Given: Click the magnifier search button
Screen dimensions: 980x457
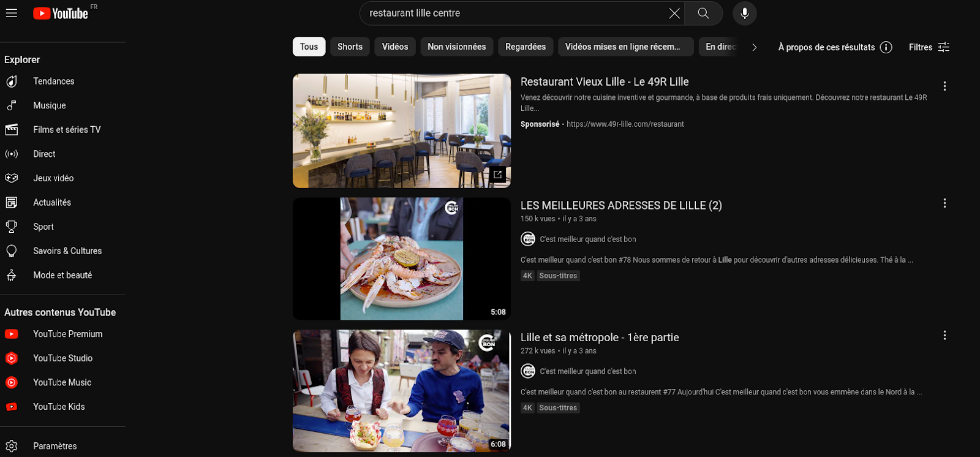Looking at the screenshot, I should tap(703, 13).
